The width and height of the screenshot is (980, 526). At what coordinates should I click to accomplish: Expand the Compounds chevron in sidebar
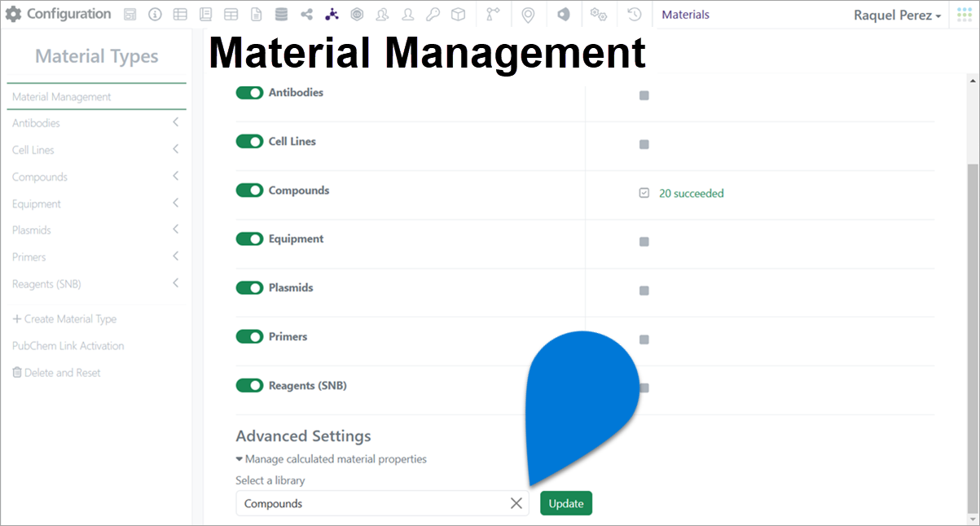[176, 177]
